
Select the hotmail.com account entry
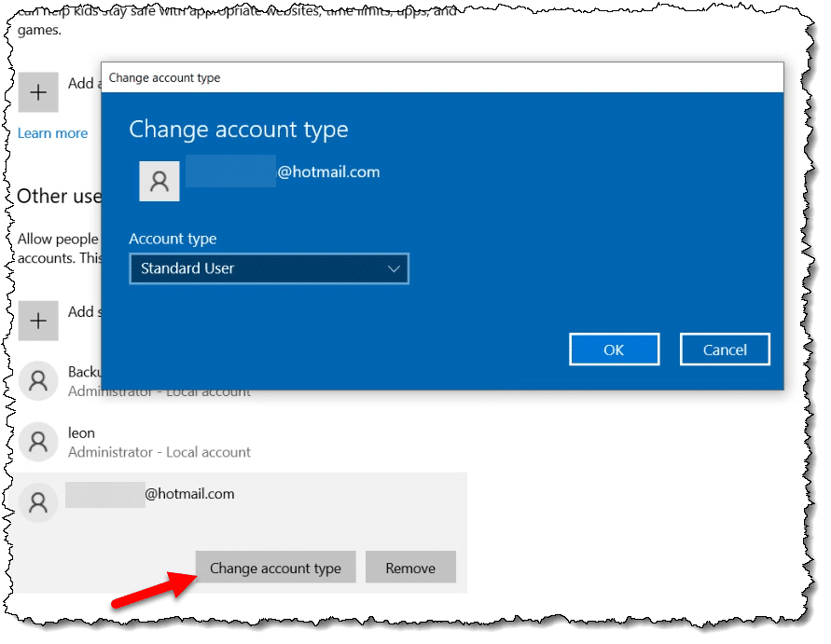pos(187,502)
